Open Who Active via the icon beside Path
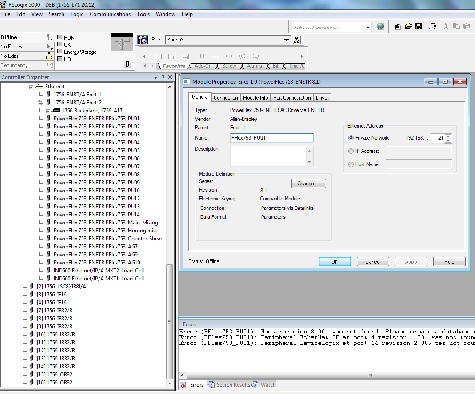Image resolution: width=475 pixels, height=394 pixels. click(x=142, y=40)
